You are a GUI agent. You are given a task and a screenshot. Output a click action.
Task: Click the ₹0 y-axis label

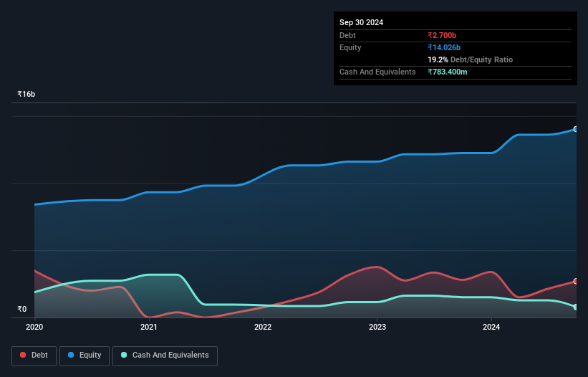point(22,309)
